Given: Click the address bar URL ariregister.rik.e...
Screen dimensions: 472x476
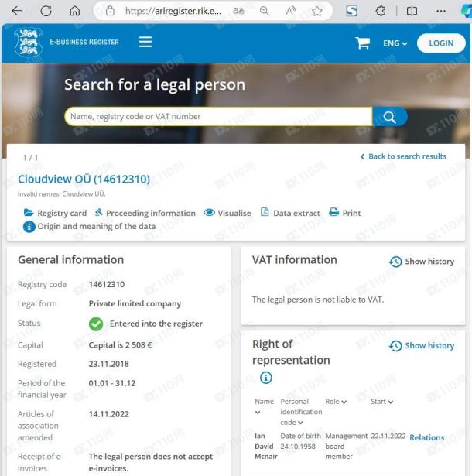Looking at the screenshot, I should click(x=173, y=12).
